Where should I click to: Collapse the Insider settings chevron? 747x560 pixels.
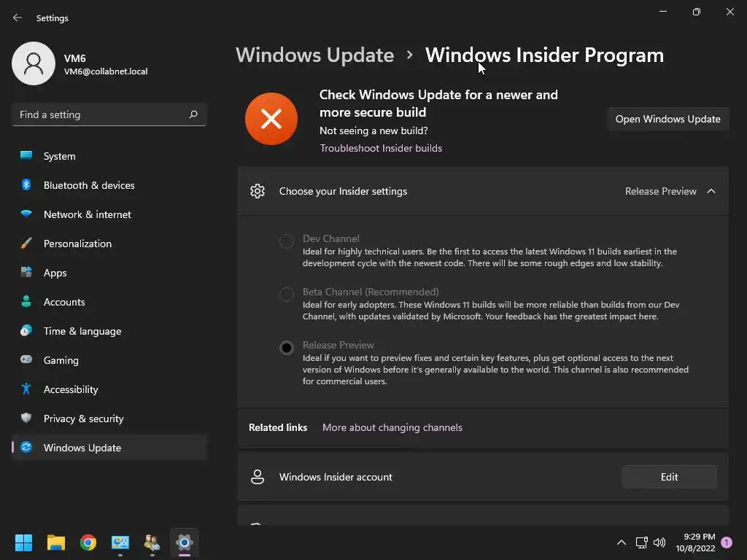(x=711, y=191)
